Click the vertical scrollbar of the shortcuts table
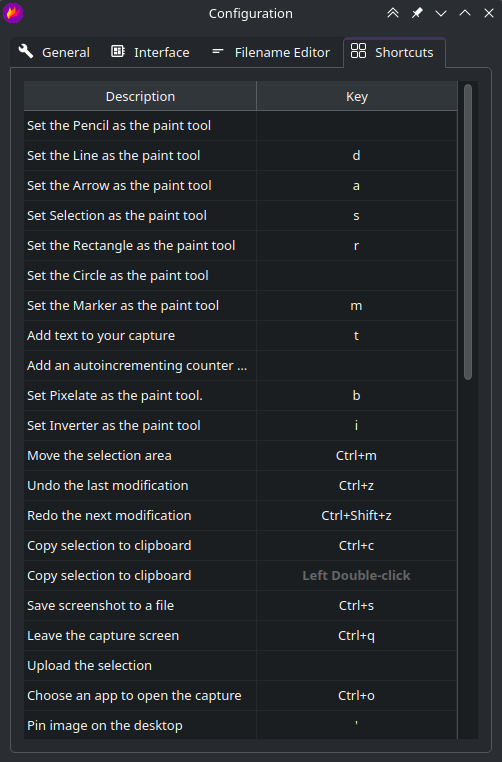This screenshot has width=502, height=762. (468, 232)
